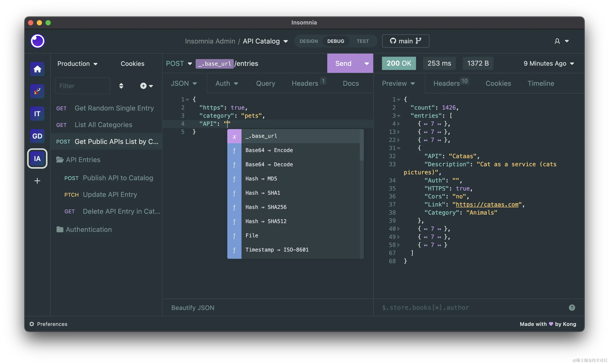Click the Insomnia logo at the top left
The image size is (609, 364).
38,41
